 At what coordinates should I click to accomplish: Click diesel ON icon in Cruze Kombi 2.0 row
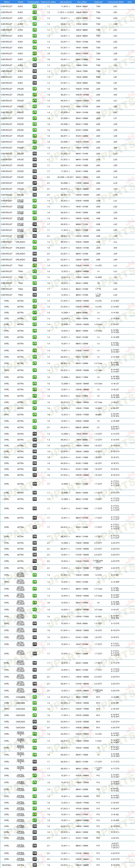(35, 236)
